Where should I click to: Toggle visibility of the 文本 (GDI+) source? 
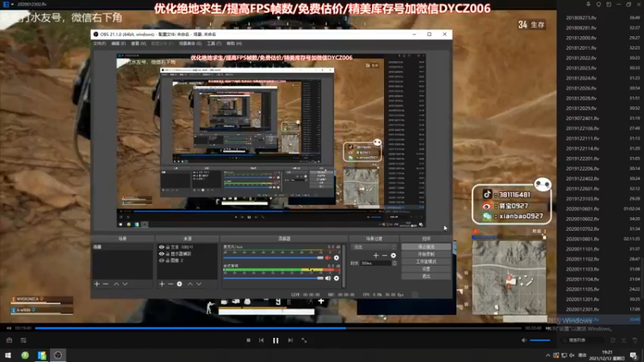click(x=162, y=247)
